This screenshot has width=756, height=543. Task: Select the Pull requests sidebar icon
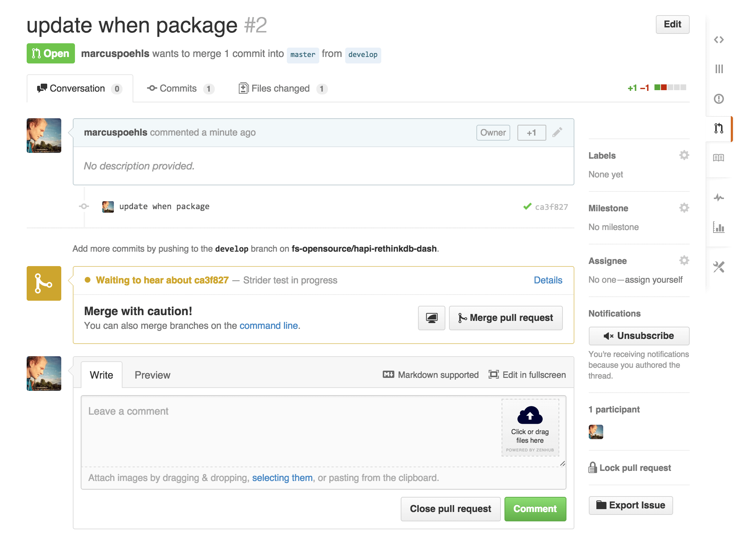pyautogui.click(x=719, y=128)
